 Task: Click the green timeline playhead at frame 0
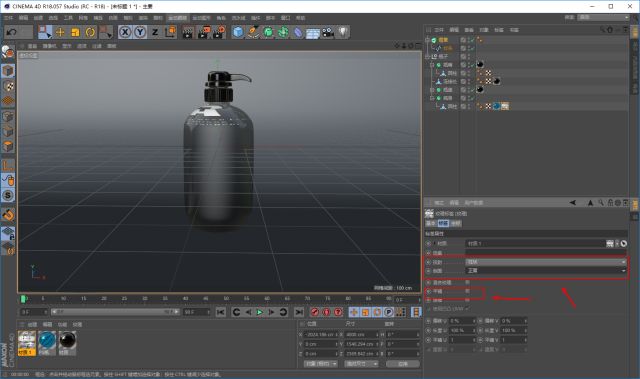pos(24,299)
